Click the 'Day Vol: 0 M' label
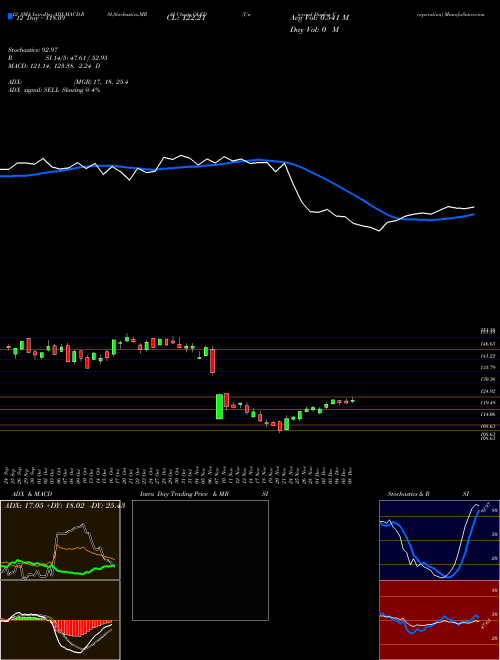500x660 pixels. [x=314, y=29]
